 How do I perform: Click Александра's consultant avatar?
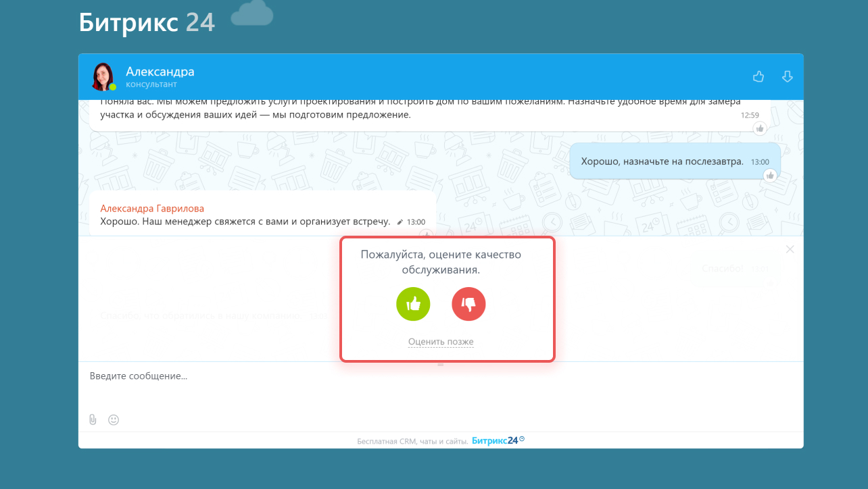point(103,77)
